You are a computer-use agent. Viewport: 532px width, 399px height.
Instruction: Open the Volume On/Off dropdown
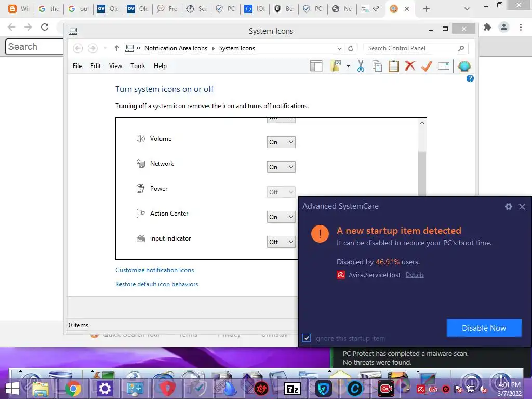[x=281, y=142]
